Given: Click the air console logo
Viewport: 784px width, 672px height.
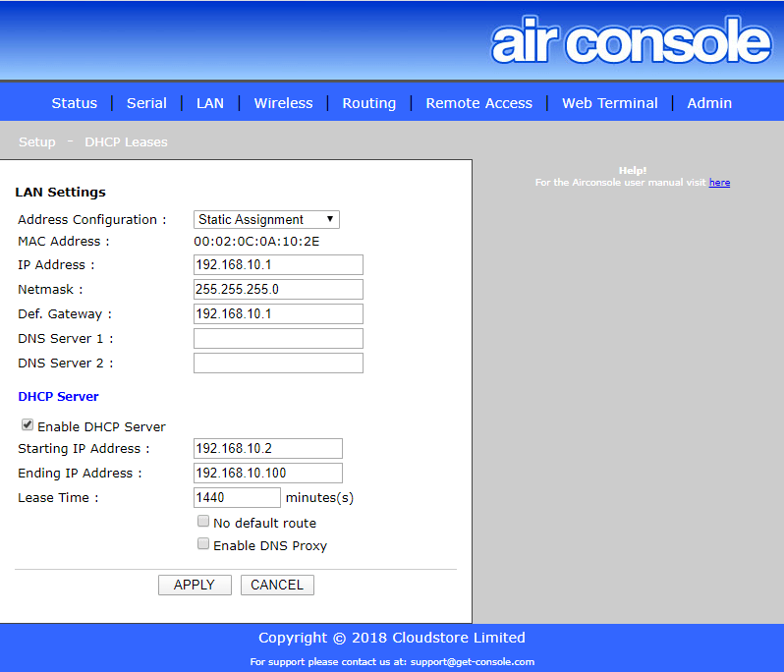Looking at the screenshot, I should (x=631, y=40).
